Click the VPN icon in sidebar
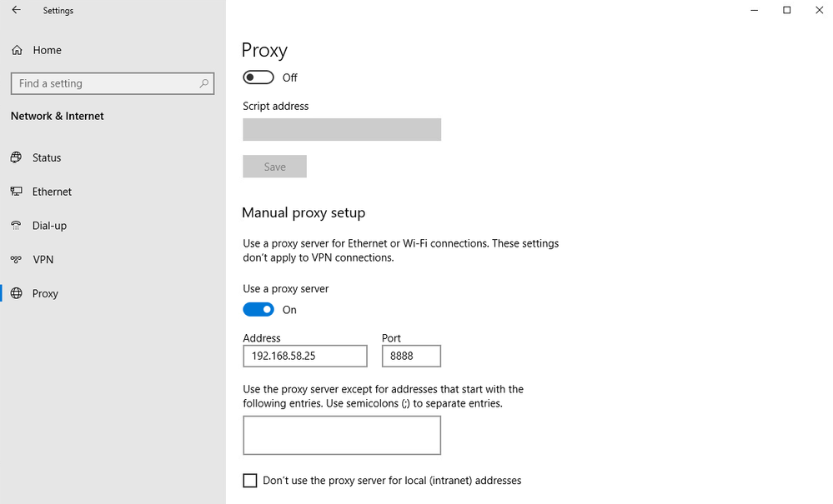This screenshot has height=504, width=833. [17, 259]
